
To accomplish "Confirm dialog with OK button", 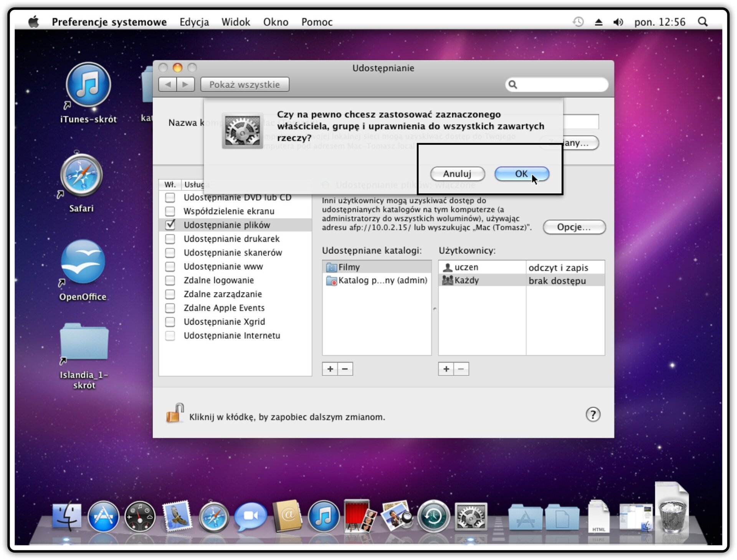I will (x=522, y=174).
